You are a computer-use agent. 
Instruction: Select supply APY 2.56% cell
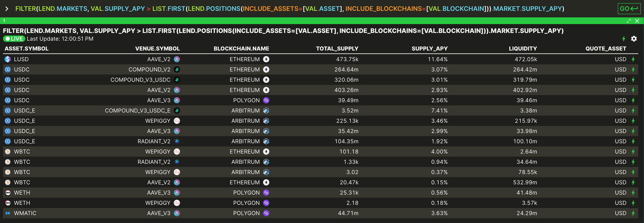tap(440, 100)
